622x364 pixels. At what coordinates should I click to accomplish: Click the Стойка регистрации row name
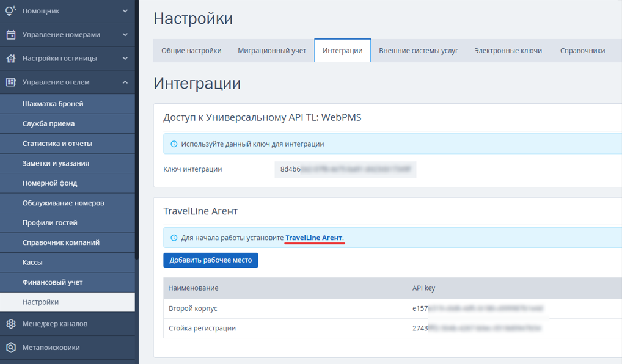pos(202,328)
